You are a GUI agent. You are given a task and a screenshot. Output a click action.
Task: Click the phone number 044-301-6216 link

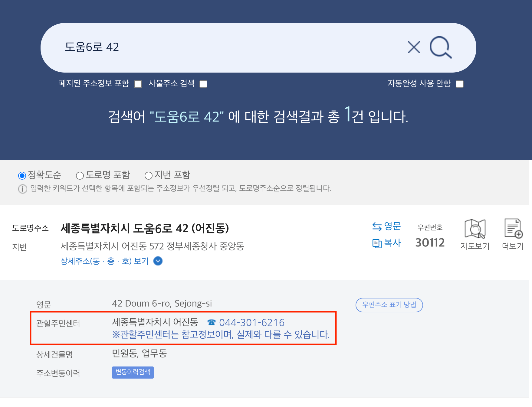click(252, 322)
